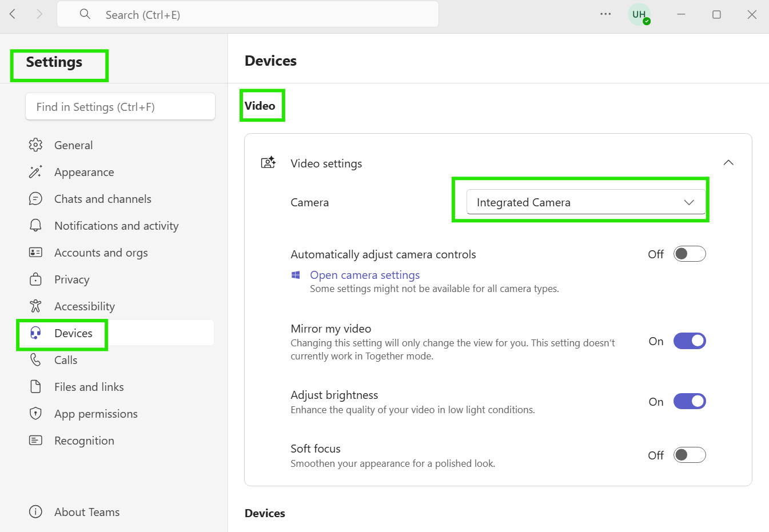Click the Privacy lock icon
The width and height of the screenshot is (769, 532).
35,279
